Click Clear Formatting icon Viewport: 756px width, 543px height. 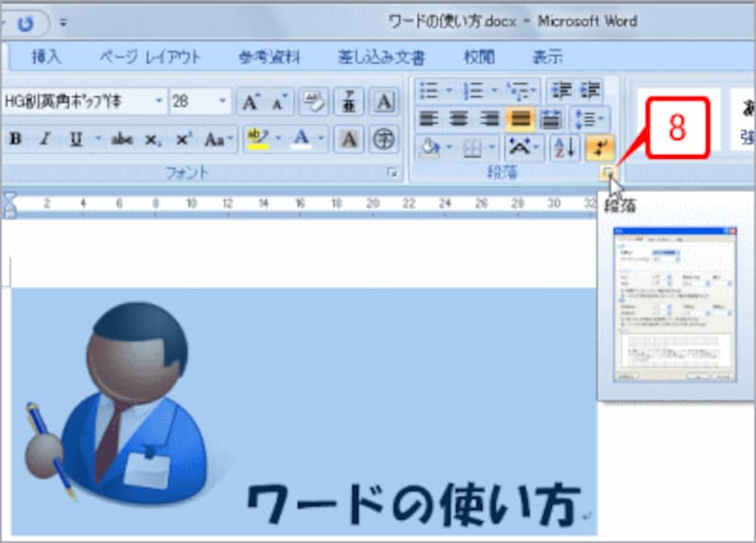click(x=314, y=102)
